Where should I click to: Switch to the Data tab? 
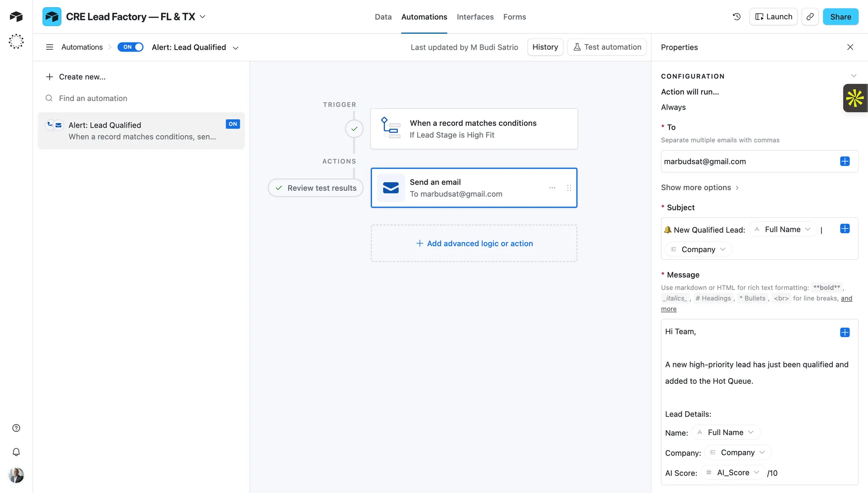click(383, 17)
